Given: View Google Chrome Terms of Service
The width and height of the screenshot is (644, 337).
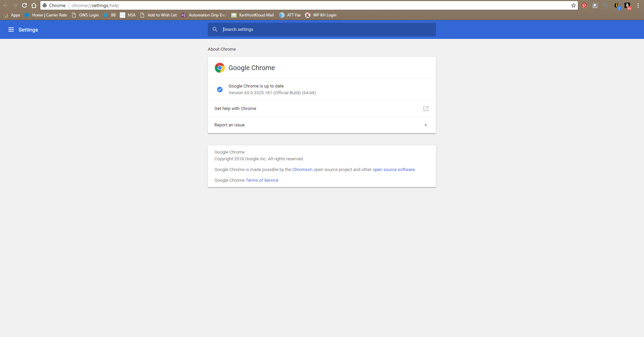Looking at the screenshot, I should coord(262,180).
